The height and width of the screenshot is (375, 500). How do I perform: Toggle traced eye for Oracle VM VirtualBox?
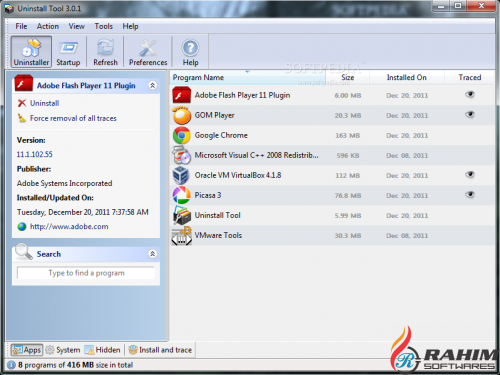coord(470,175)
